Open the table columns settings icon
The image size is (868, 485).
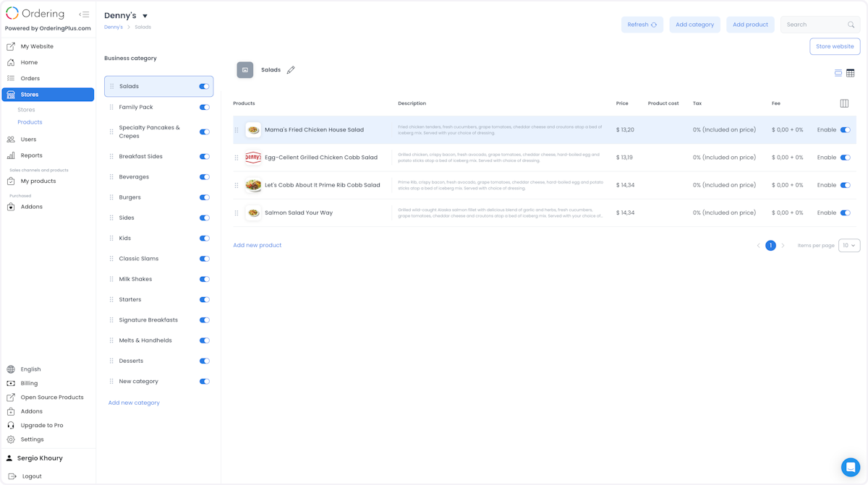click(844, 103)
